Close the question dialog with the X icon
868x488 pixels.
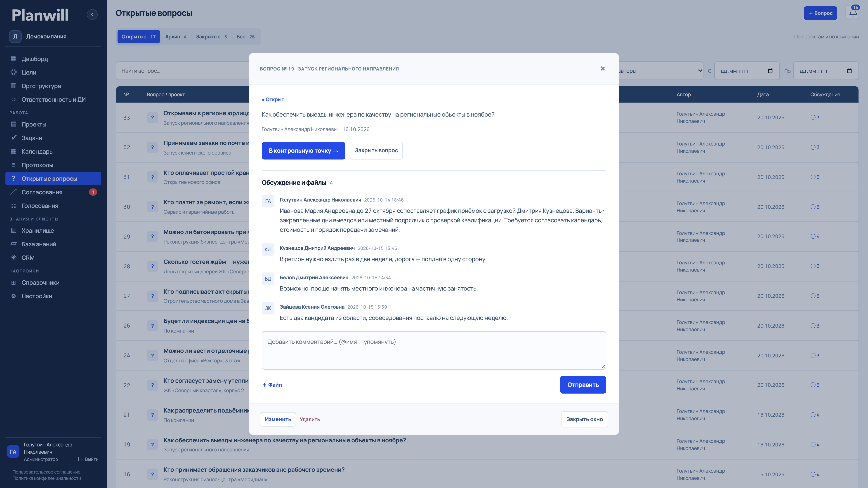pyautogui.click(x=602, y=69)
